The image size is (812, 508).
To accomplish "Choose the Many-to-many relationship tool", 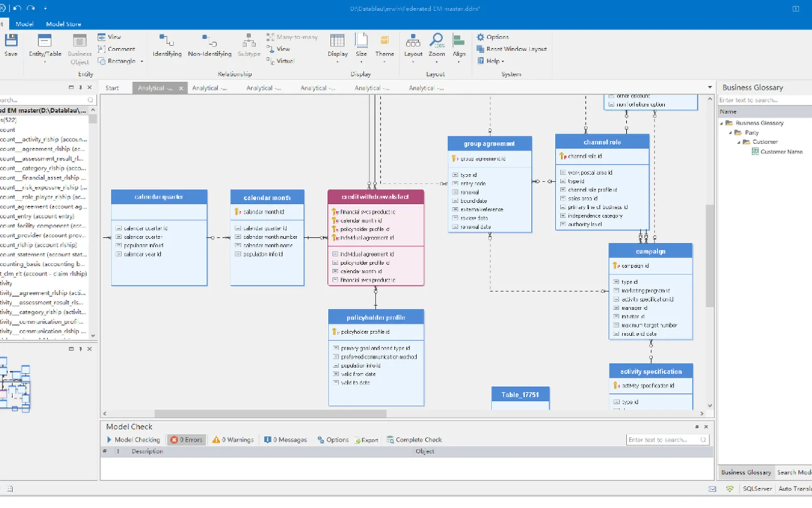I will point(292,37).
